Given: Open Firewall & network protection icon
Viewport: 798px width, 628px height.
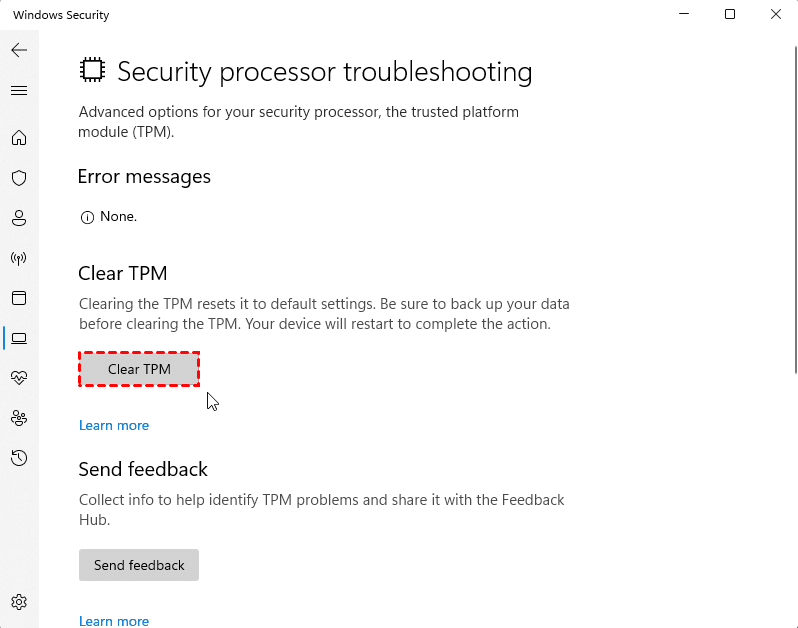Looking at the screenshot, I should tap(19, 258).
